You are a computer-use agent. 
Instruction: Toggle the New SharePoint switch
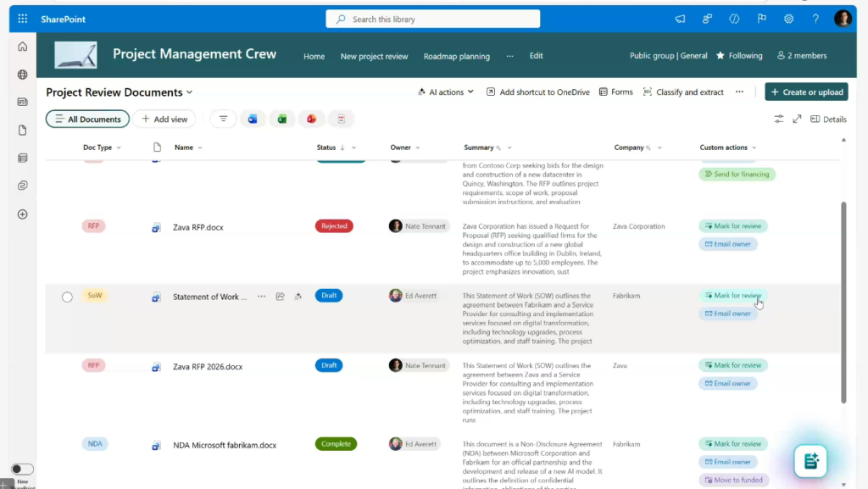click(22, 469)
